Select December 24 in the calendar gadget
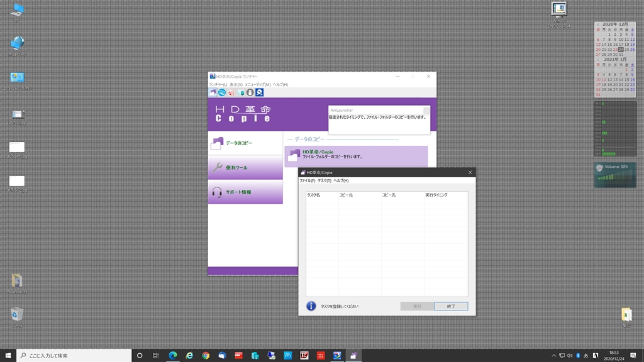Screen dimensions: 644x362 click(x=621, y=50)
